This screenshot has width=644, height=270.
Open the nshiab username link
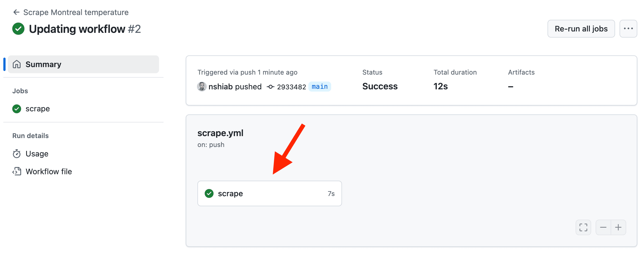point(221,87)
